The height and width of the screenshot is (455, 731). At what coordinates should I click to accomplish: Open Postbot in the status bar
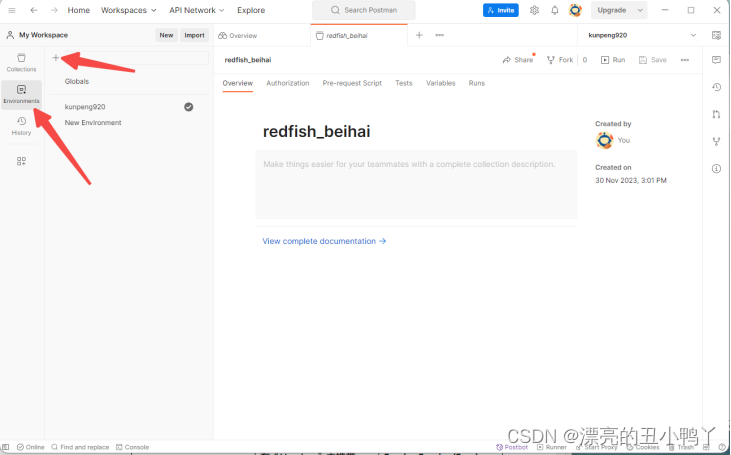[x=512, y=447]
